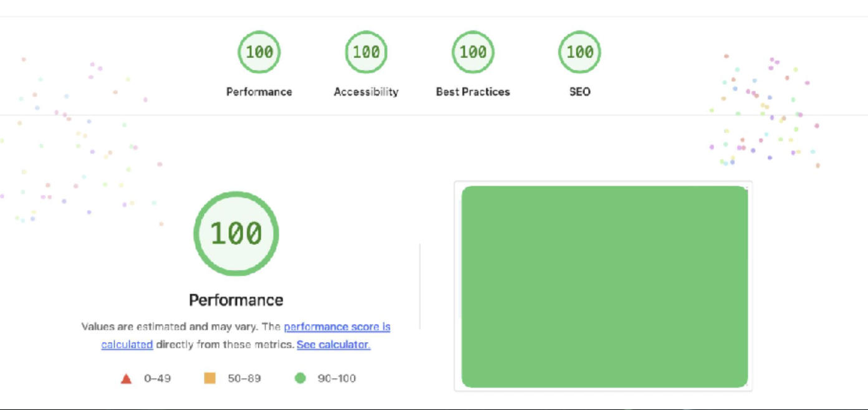Open the "performance score is calculated" link

click(x=337, y=327)
